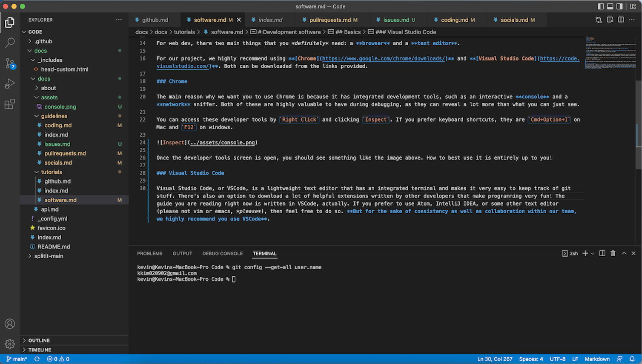Image resolution: width=642 pixels, height=364 pixels.
Task: Click UTF-8 encoding in status bar
Action: tap(558, 359)
